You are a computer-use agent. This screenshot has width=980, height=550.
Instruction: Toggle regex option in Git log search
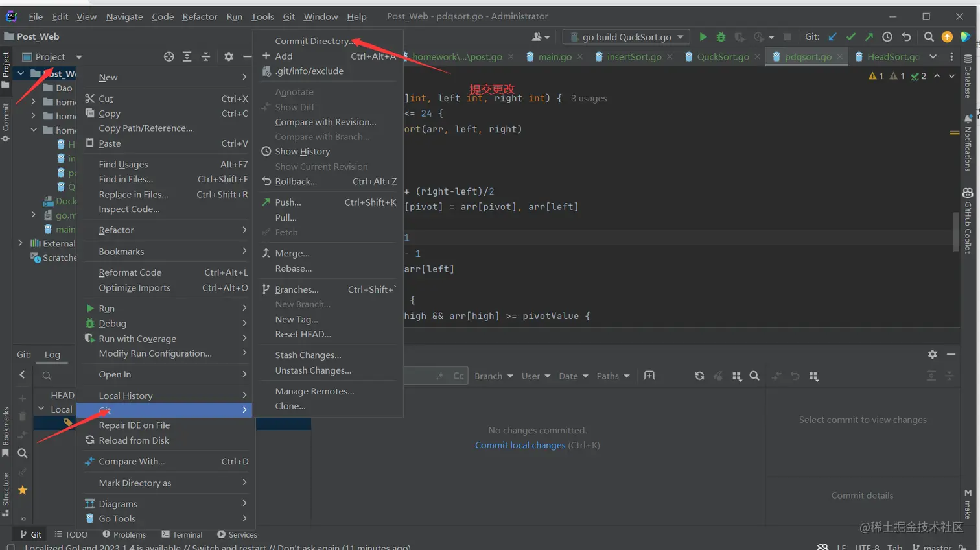tap(441, 376)
